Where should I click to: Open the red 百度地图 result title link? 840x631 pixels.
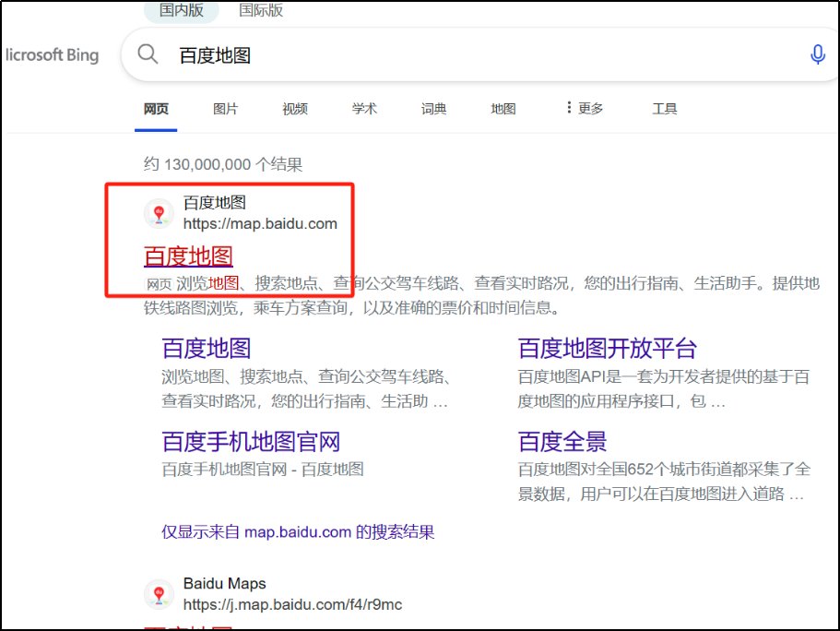tap(189, 256)
